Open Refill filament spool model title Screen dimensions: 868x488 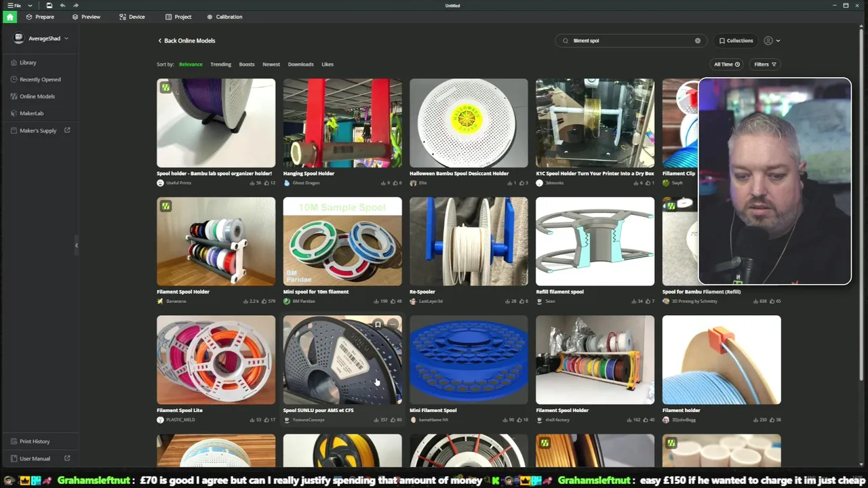tap(560, 292)
